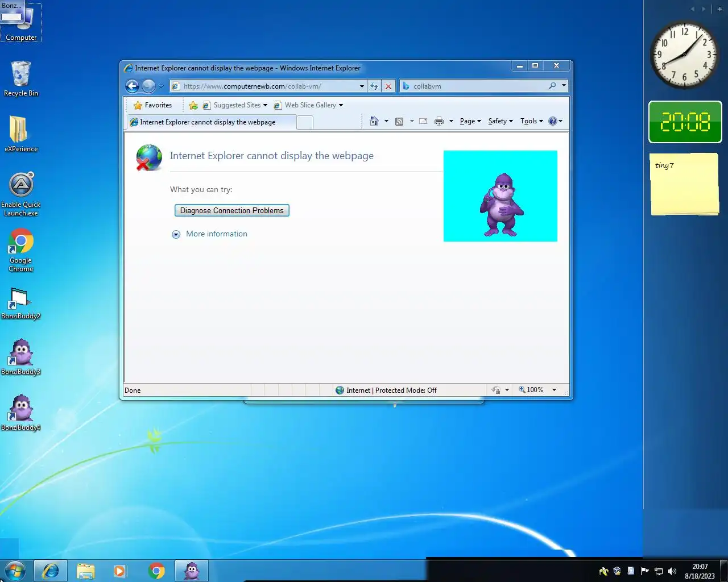The height and width of the screenshot is (582, 728).
Task: Open the Tools menu
Action: point(532,121)
